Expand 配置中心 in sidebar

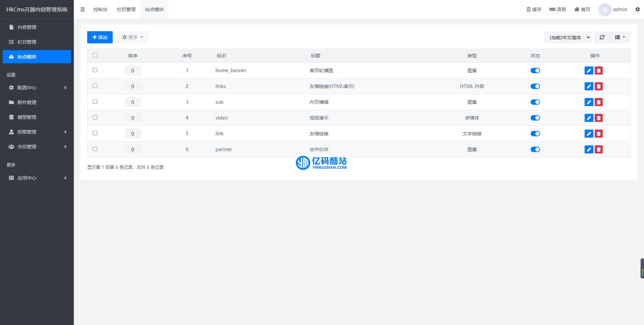pos(37,88)
